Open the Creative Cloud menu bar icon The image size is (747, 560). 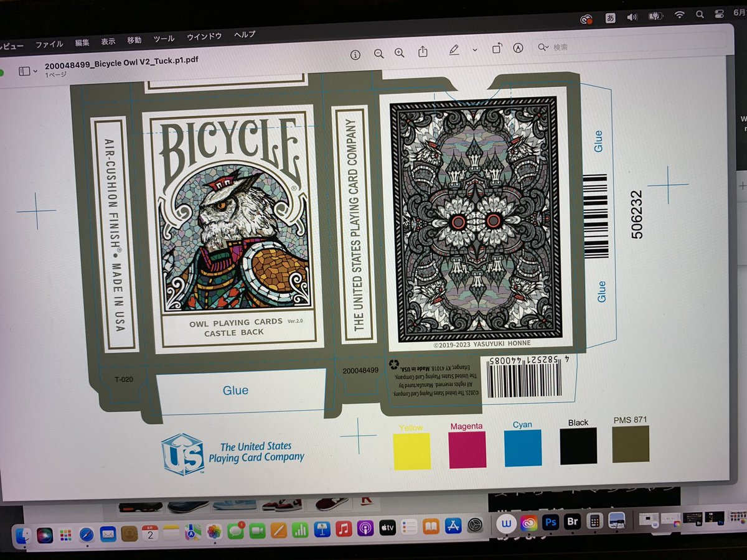tap(586, 19)
